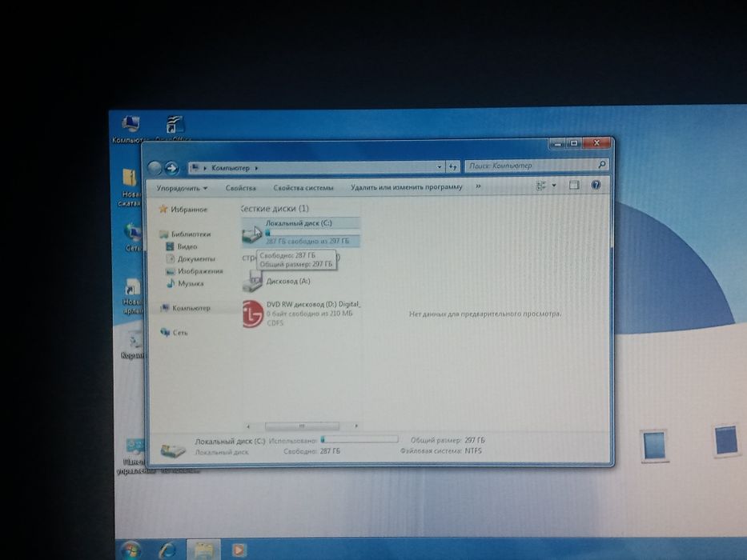This screenshot has height=560, width=747.
Task: Click the scrollbar left arrow
Action: click(248, 426)
